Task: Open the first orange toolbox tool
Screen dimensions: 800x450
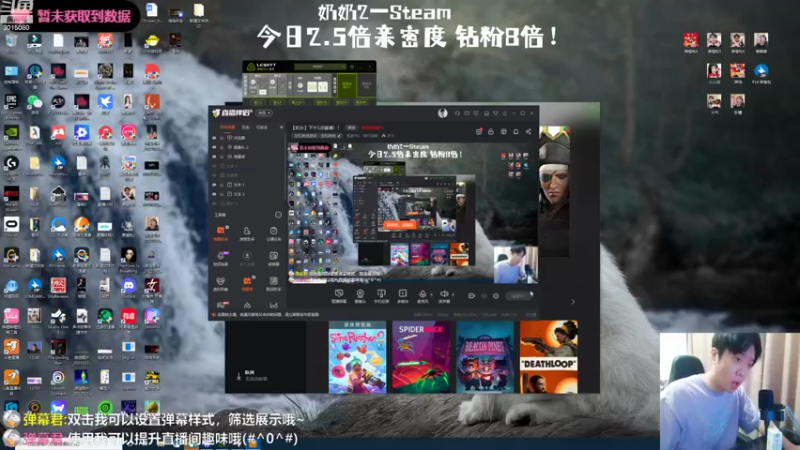Action: (x=220, y=233)
